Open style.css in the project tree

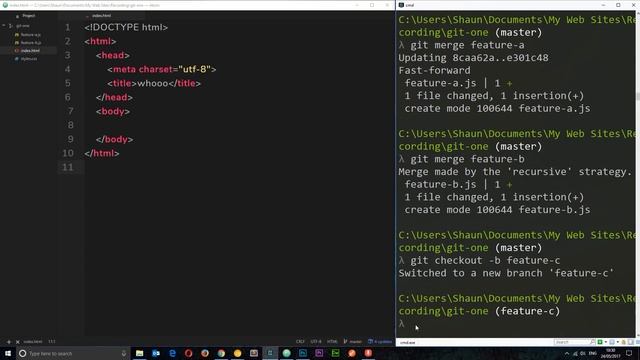coord(29,59)
